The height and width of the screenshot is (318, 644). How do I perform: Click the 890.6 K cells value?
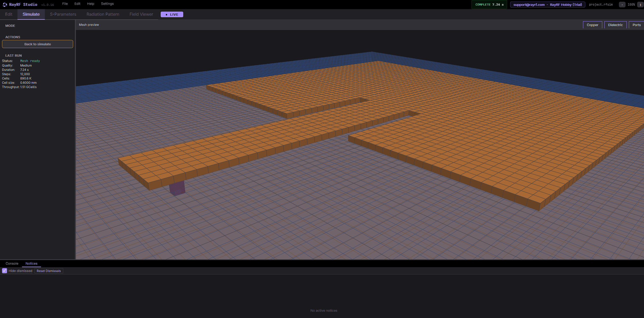26,78
